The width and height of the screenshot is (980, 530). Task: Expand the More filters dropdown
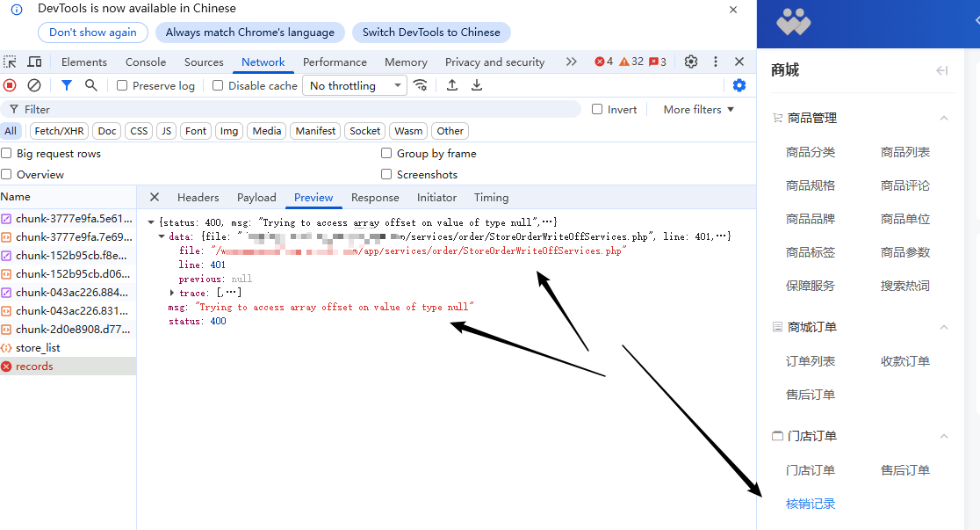pos(698,110)
